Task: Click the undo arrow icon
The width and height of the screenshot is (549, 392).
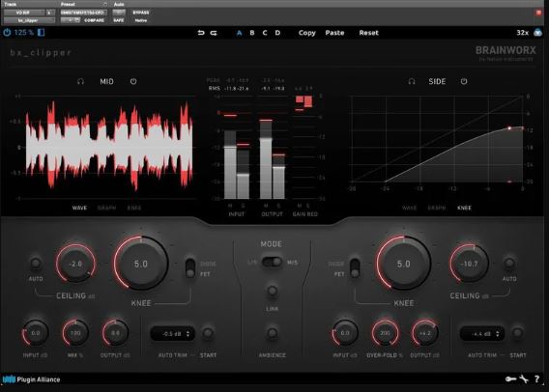Action: pyautogui.click(x=201, y=33)
